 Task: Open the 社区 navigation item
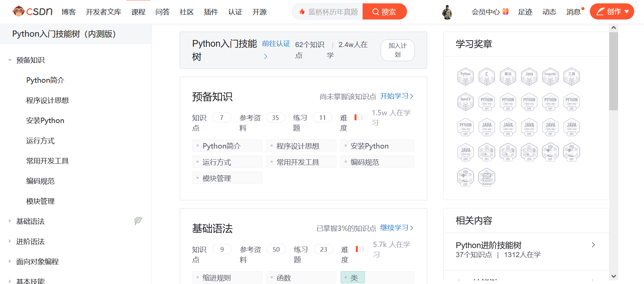pyautogui.click(x=187, y=12)
